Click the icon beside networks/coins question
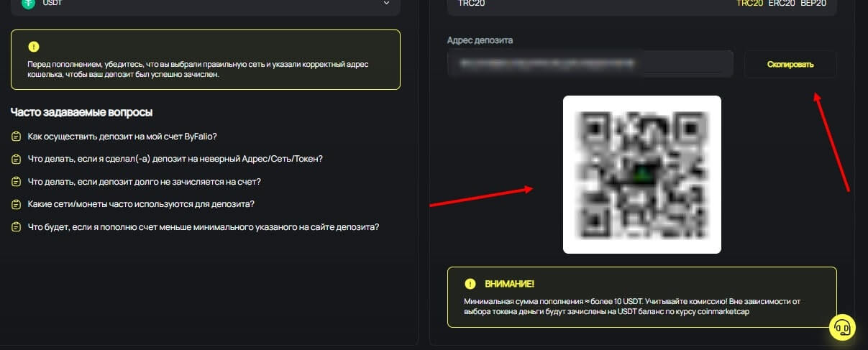The image size is (868, 350). click(x=17, y=204)
